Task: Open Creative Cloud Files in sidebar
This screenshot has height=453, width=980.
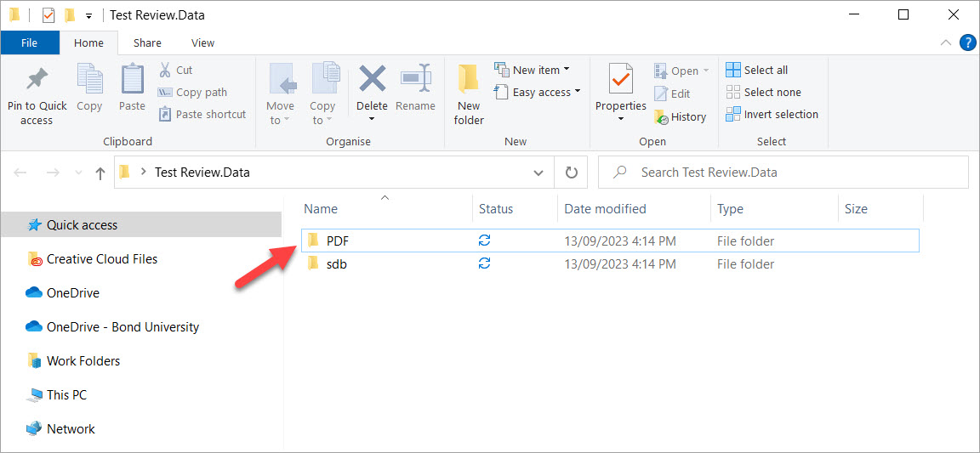Action: 93,258
